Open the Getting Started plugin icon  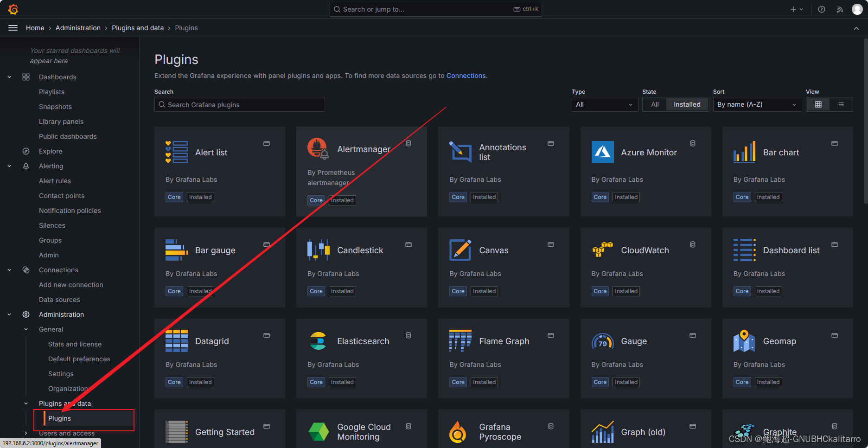point(177,432)
